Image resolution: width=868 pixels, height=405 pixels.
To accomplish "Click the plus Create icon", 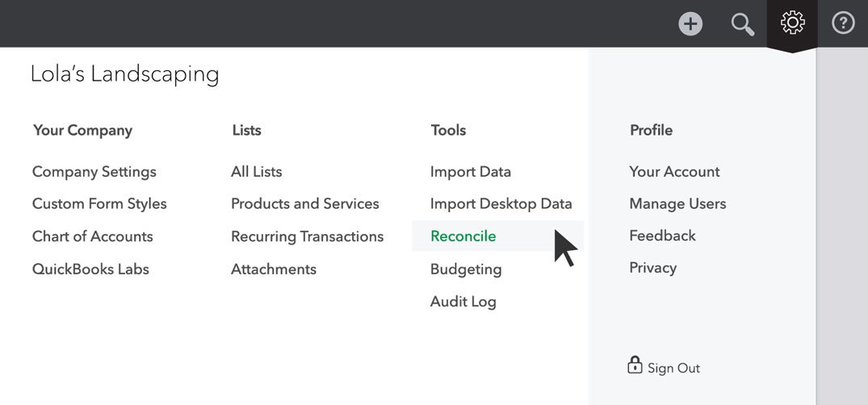I will pos(690,24).
